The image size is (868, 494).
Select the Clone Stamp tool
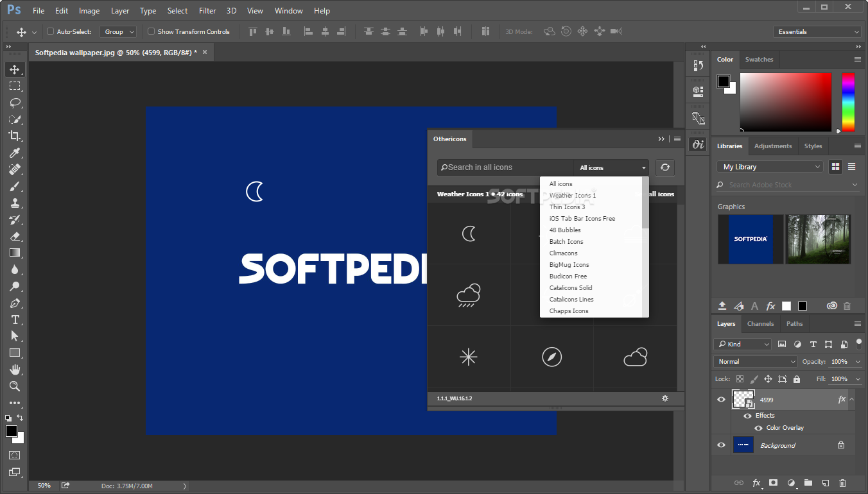click(x=15, y=203)
